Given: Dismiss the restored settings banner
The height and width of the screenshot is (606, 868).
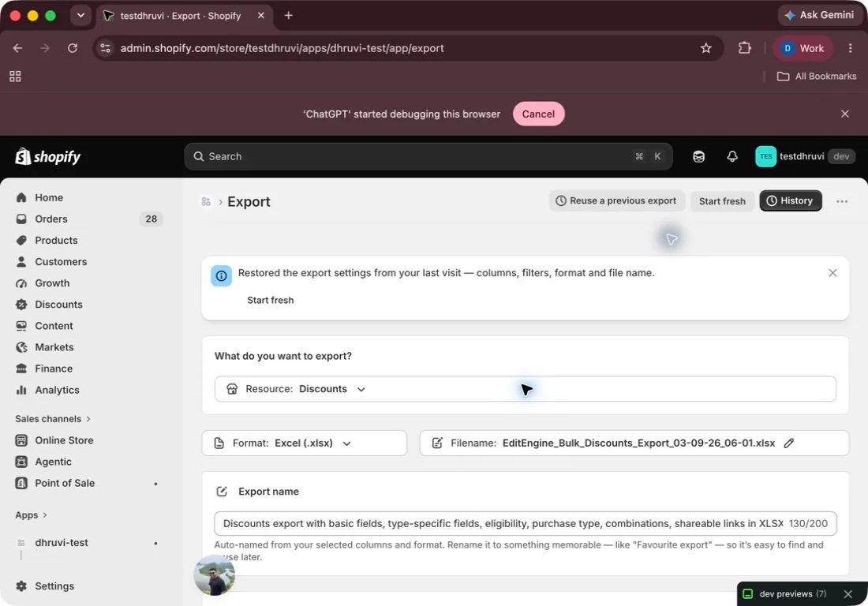Looking at the screenshot, I should point(832,273).
